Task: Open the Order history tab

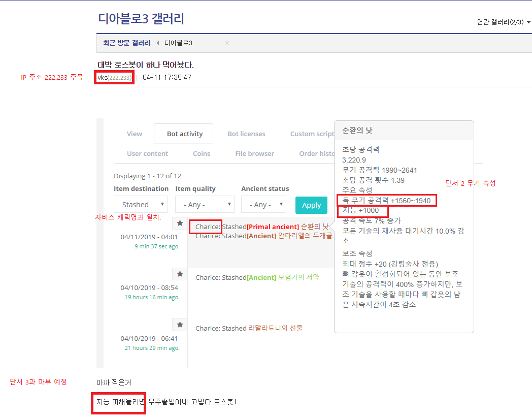Action: coord(317,153)
